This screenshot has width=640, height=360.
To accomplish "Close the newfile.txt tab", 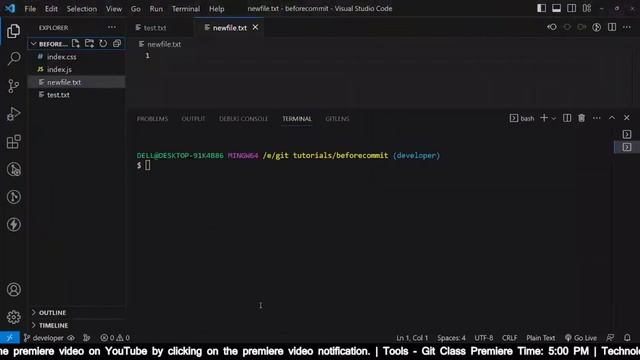I will pos(255,27).
